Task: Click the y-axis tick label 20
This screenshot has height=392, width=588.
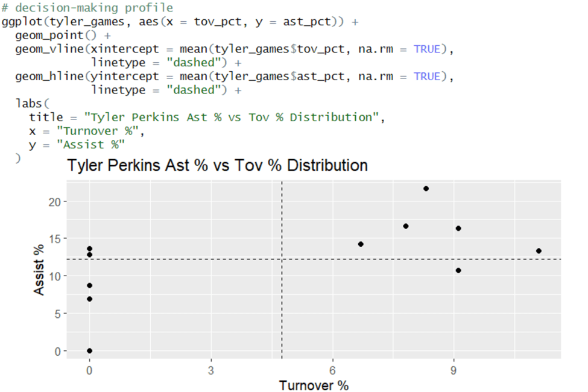Action: coord(57,201)
